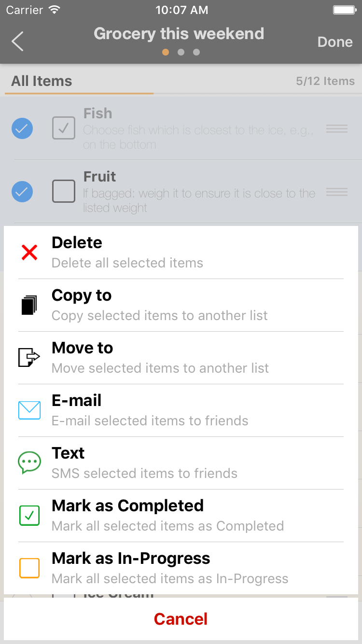Viewport: 362px width, 644px height.
Task: Tap the red X Delete icon
Action: [x=29, y=252]
